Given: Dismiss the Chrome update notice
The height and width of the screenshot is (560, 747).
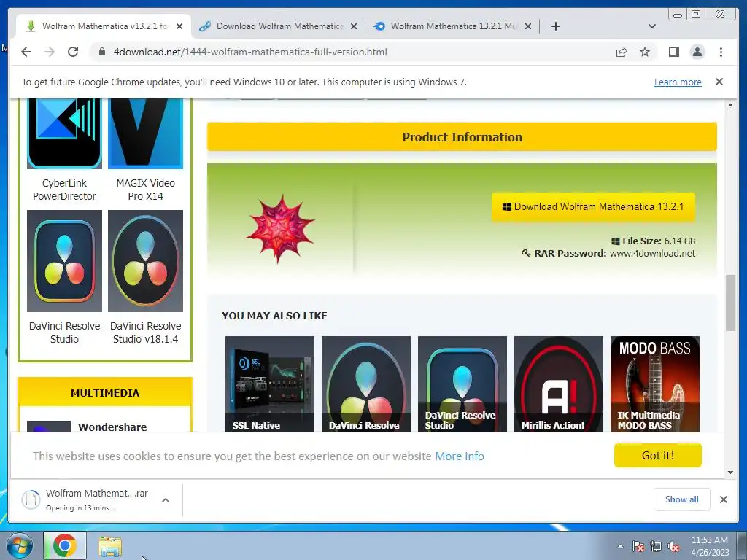Looking at the screenshot, I should click(719, 82).
